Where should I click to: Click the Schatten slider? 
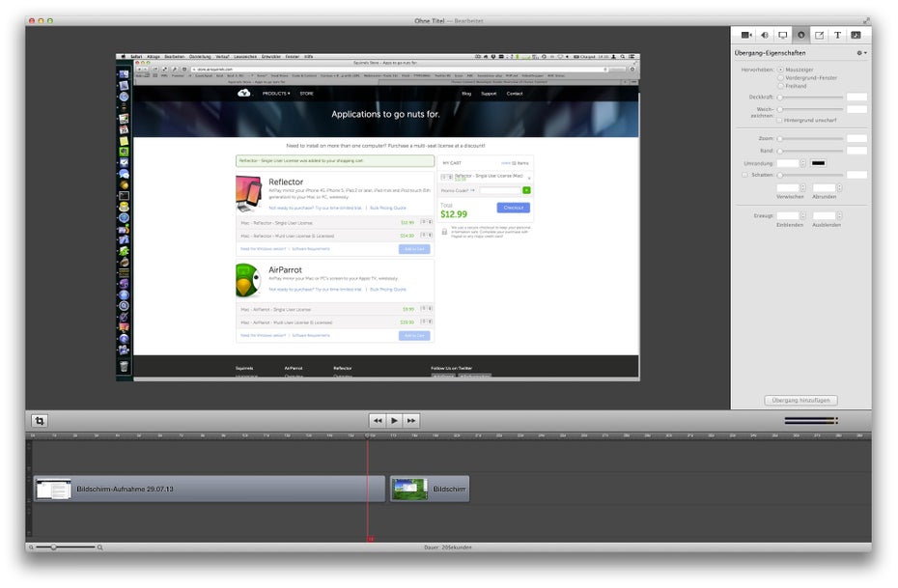pyautogui.click(x=810, y=175)
